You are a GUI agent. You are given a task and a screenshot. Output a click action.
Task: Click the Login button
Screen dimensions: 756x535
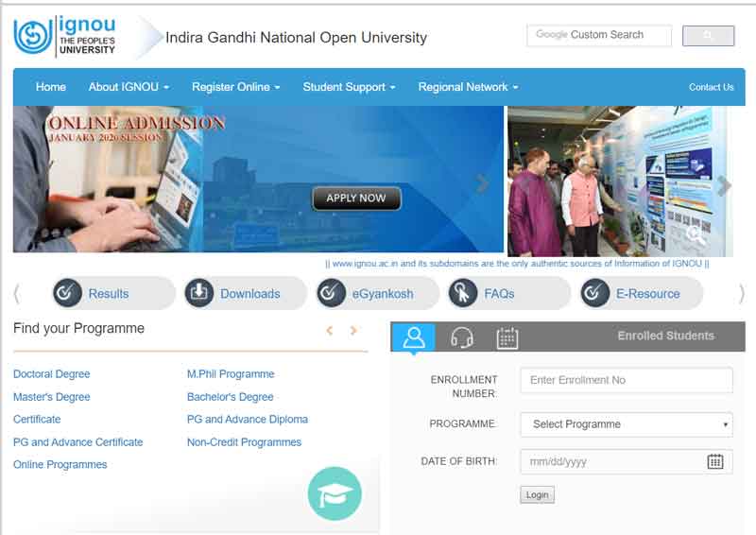pos(537,495)
